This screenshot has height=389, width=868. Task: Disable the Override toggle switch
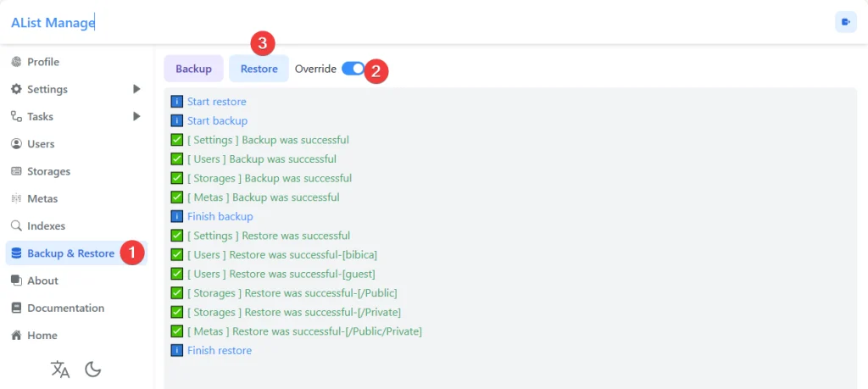click(x=353, y=69)
